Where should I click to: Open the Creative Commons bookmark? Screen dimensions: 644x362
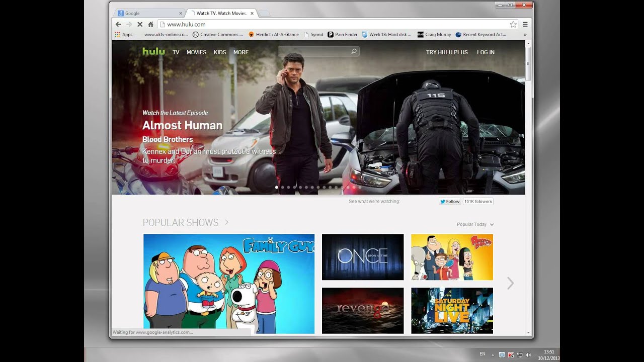point(218,35)
